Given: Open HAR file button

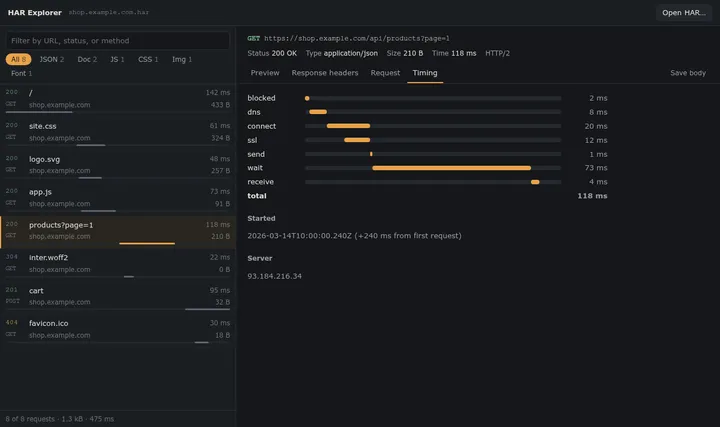Looking at the screenshot, I should click(x=684, y=13).
